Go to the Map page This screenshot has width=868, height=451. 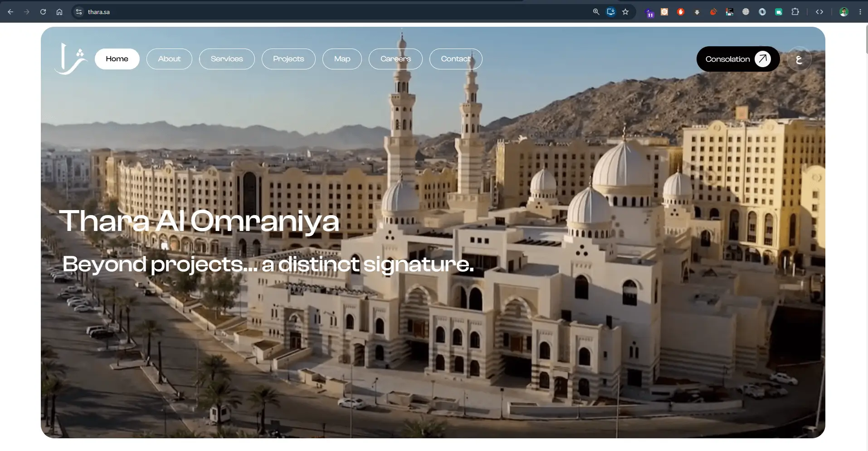342,59
